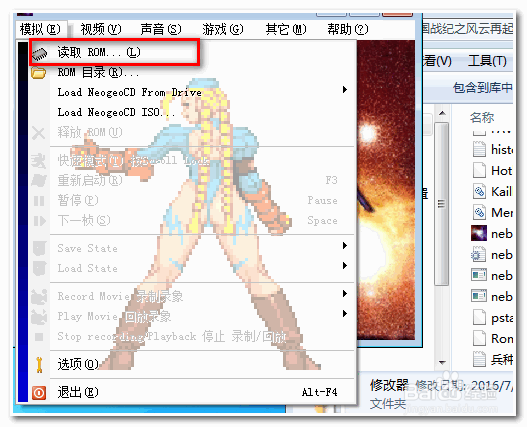Click Explorer scrollbar up arrow
527x427 pixels.
click(442, 113)
